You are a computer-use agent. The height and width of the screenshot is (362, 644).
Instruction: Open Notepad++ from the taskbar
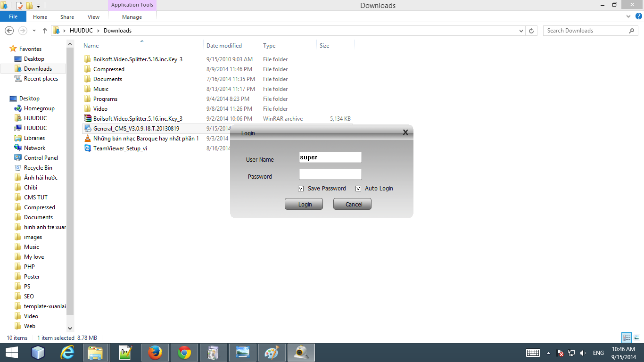coord(125,353)
